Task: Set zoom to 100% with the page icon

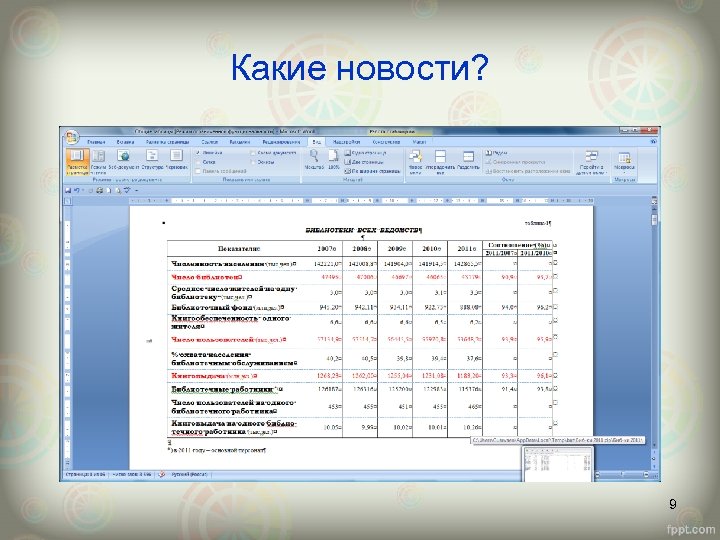Action: click(333, 159)
